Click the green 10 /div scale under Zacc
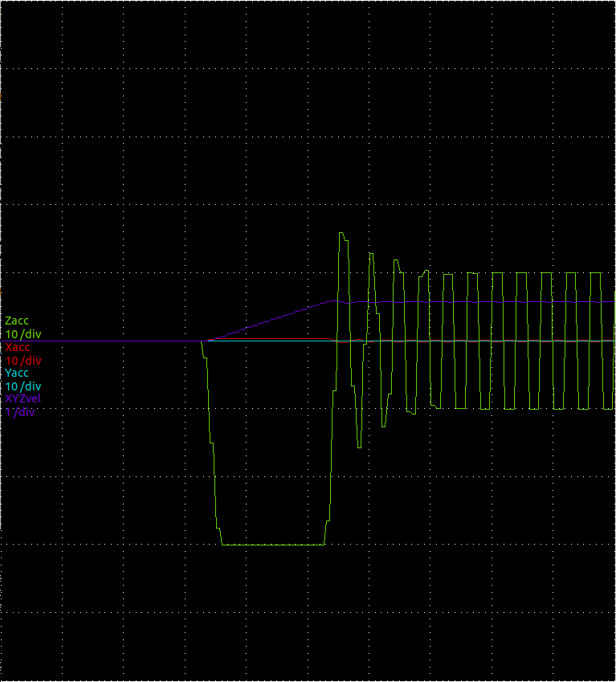Viewport: 616px width, 682px height. point(22,334)
